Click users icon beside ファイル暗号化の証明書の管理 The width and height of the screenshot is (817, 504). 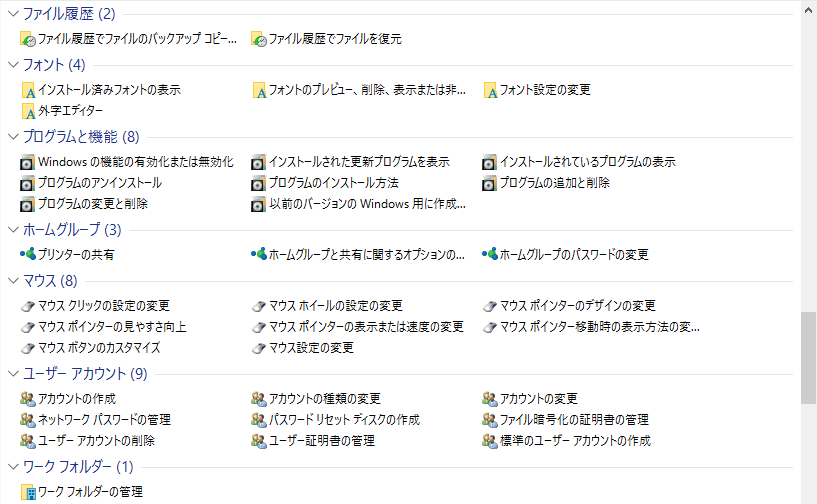[490, 420]
